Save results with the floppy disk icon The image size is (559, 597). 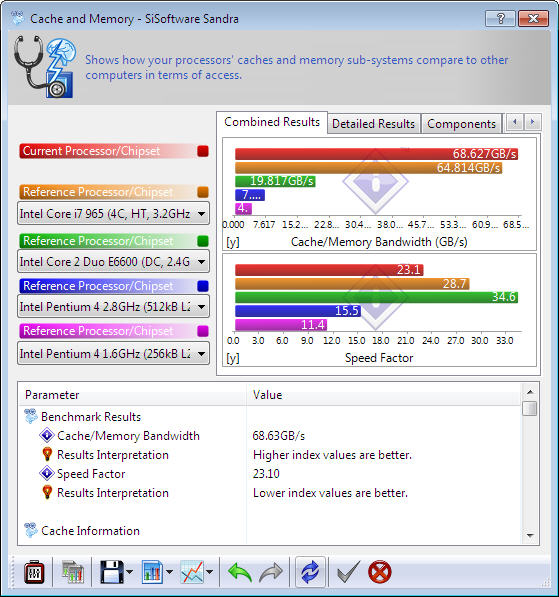tap(112, 572)
